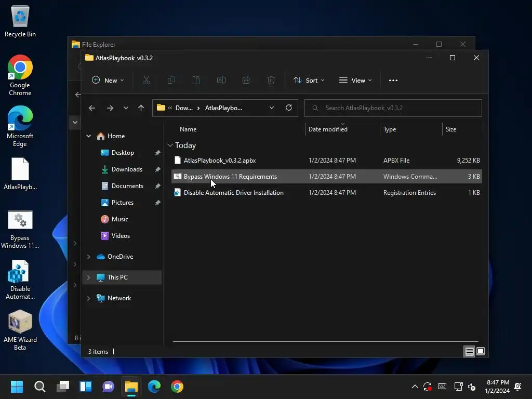Go up one folder level

click(x=141, y=108)
